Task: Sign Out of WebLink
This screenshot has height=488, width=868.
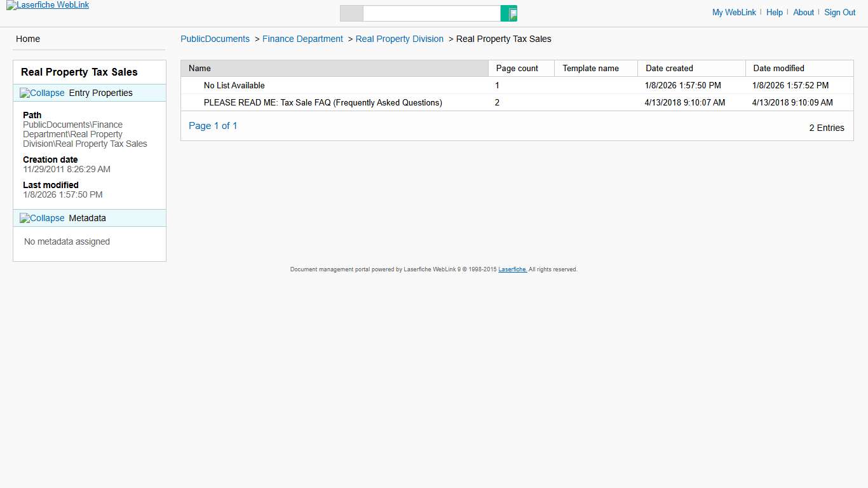Action: [x=839, y=12]
